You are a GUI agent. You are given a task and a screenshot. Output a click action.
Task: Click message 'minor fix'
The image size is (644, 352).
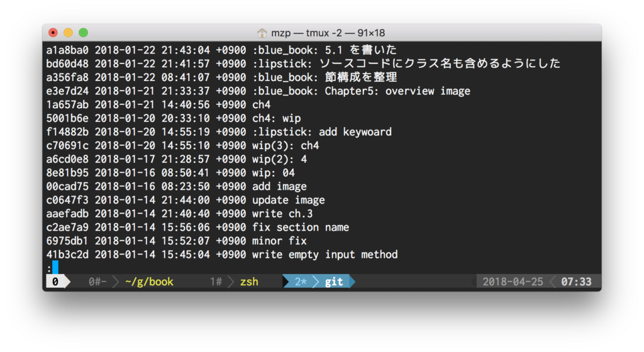tap(279, 241)
